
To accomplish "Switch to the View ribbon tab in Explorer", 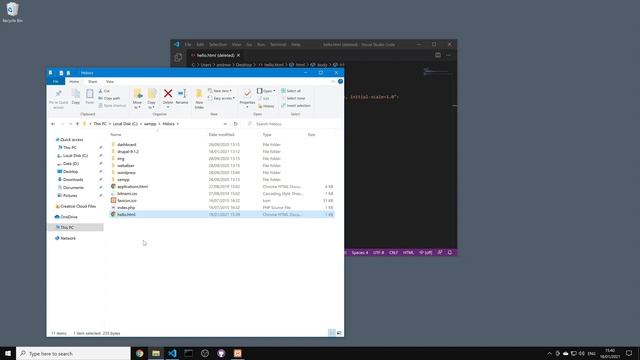I will coord(110,82).
